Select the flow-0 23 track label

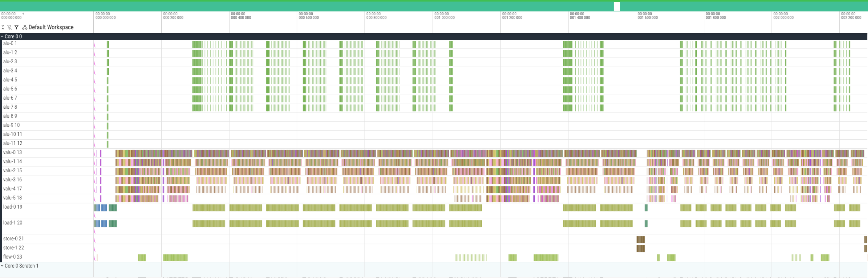pyautogui.click(x=12, y=257)
